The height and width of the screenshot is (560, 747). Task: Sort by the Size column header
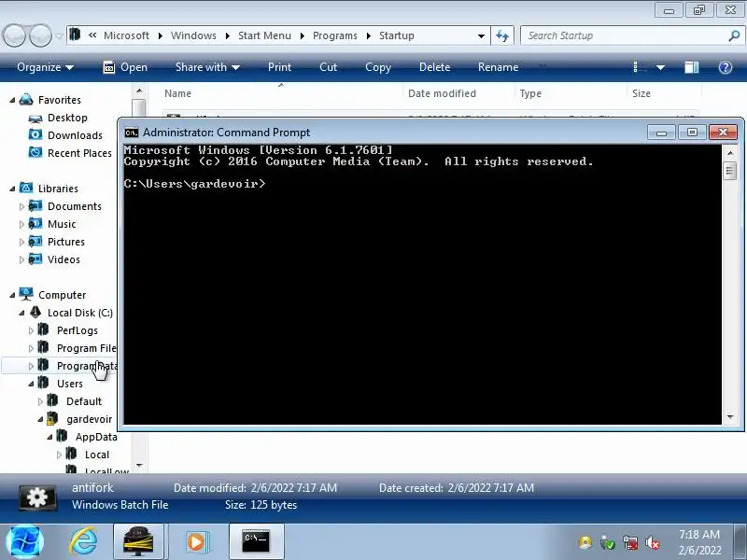coord(641,93)
